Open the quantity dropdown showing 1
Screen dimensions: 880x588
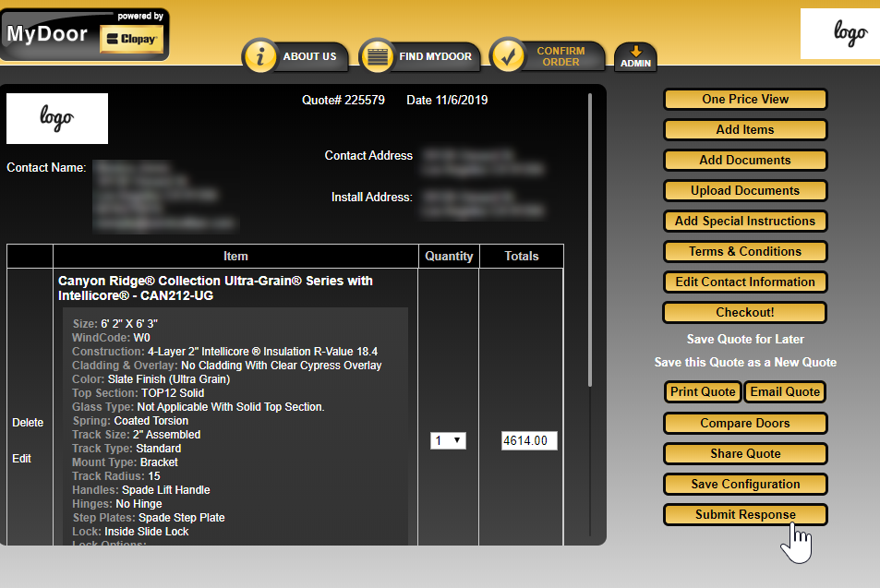pyautogui.click(x=448, y=440)
